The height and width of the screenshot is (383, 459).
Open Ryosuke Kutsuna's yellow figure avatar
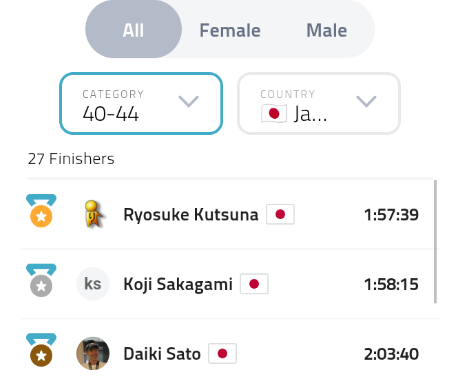pos(93,214)
